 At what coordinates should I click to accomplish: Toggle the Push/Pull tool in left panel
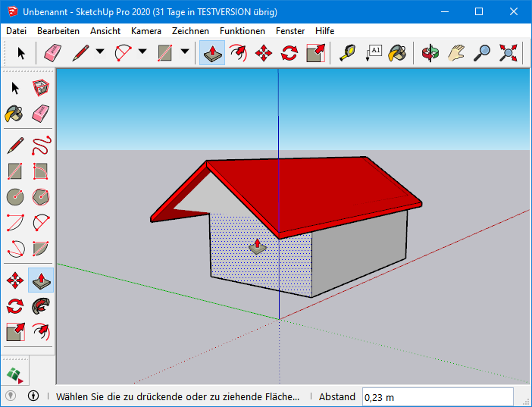(41, 280)
